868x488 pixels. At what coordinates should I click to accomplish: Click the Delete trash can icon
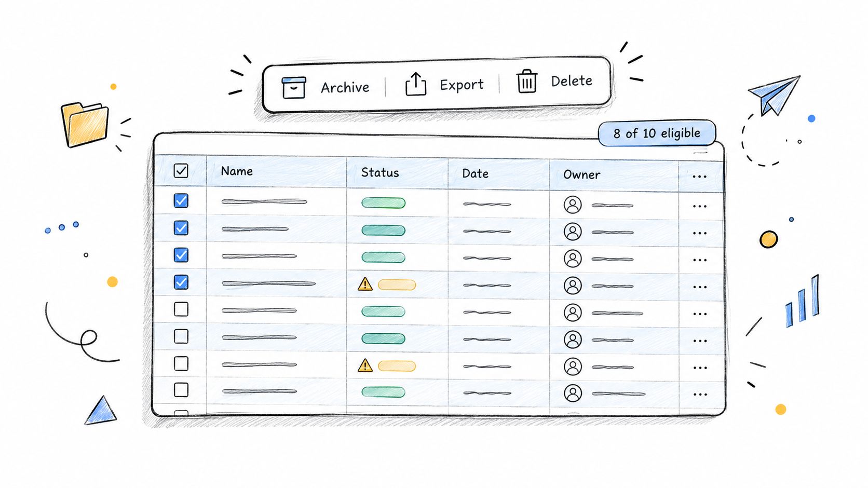pos(527,82)
